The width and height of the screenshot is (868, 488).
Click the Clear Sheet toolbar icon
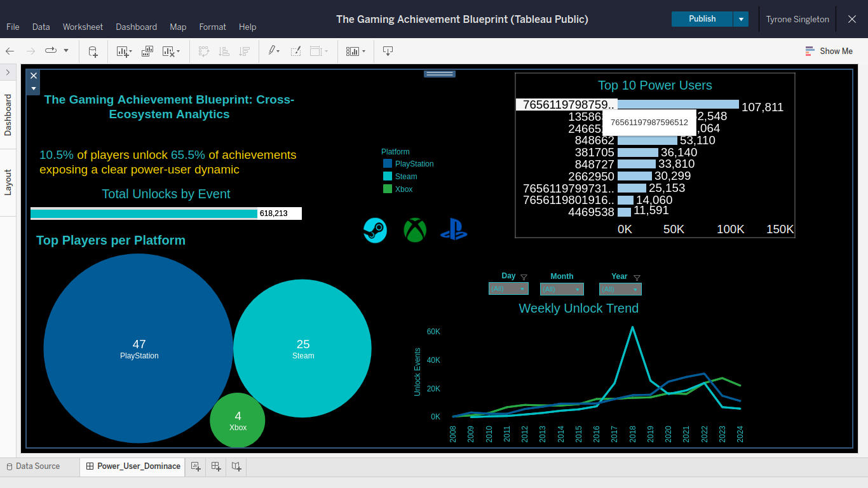(x=168, y=51)
